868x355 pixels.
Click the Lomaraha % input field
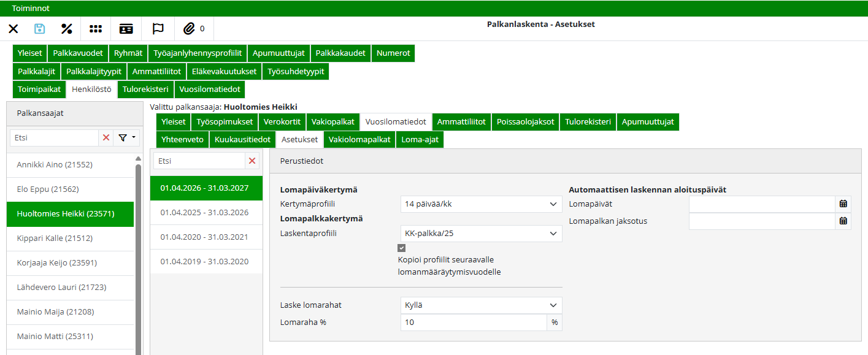[473, 323]
